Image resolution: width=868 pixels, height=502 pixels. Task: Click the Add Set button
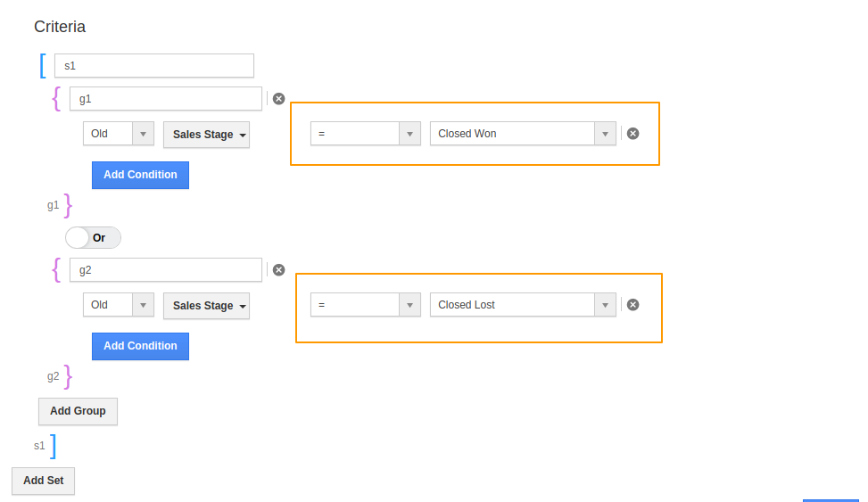pyautogui.click(x=43, y=481)
